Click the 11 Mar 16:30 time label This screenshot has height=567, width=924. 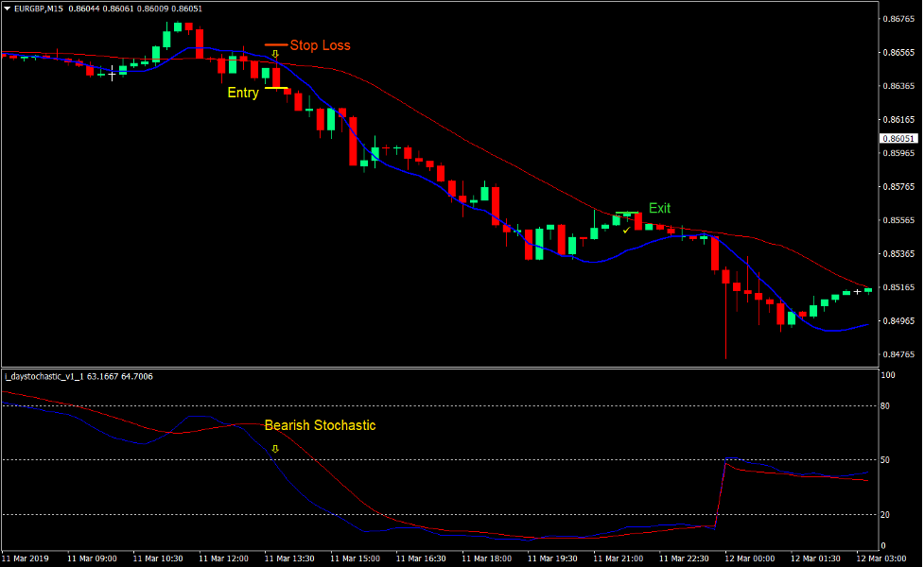coord(421,558)
